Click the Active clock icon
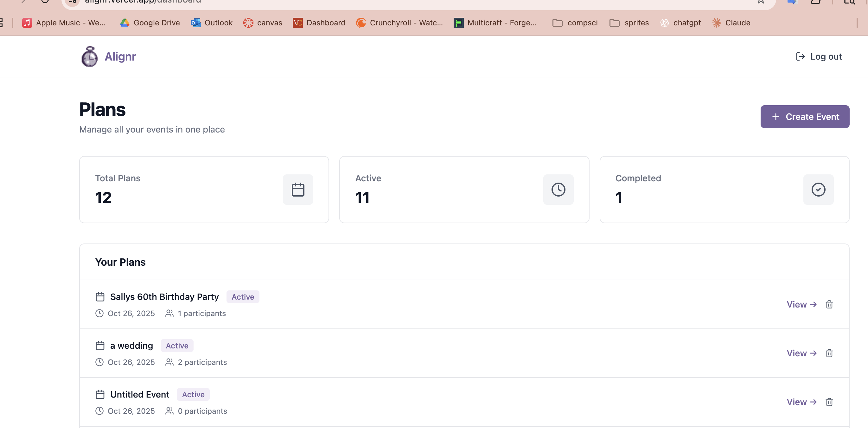Viewport: 868px width, 428px height. tap(558, 190)
